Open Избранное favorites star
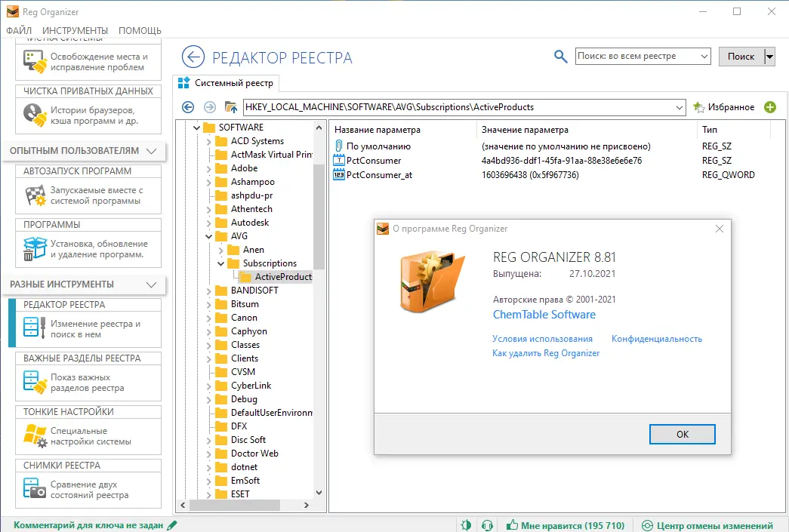Screen dimensions: 789x532 click(x=723, y=107)
